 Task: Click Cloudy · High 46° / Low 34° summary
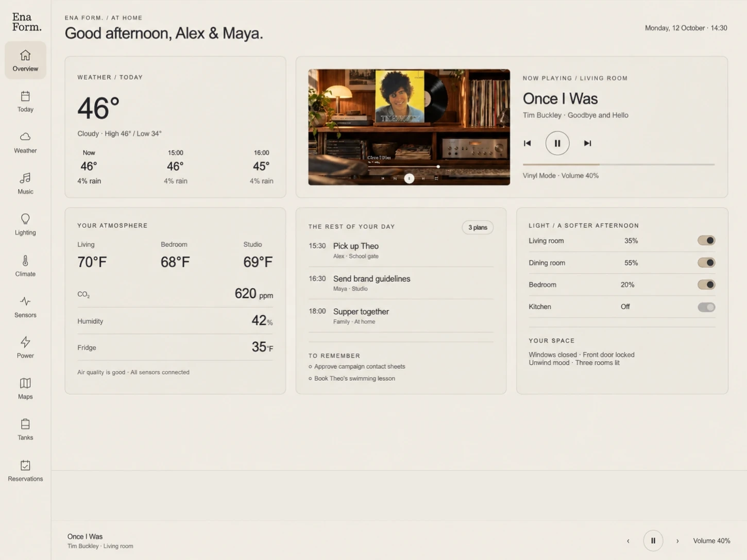point(120,133)
